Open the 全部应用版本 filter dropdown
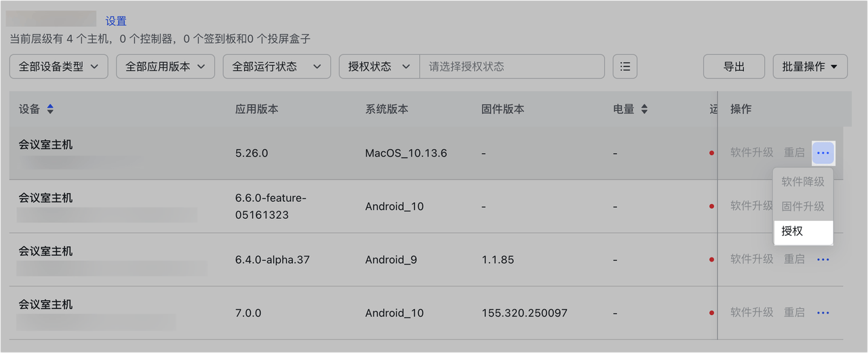 [165, 66]
